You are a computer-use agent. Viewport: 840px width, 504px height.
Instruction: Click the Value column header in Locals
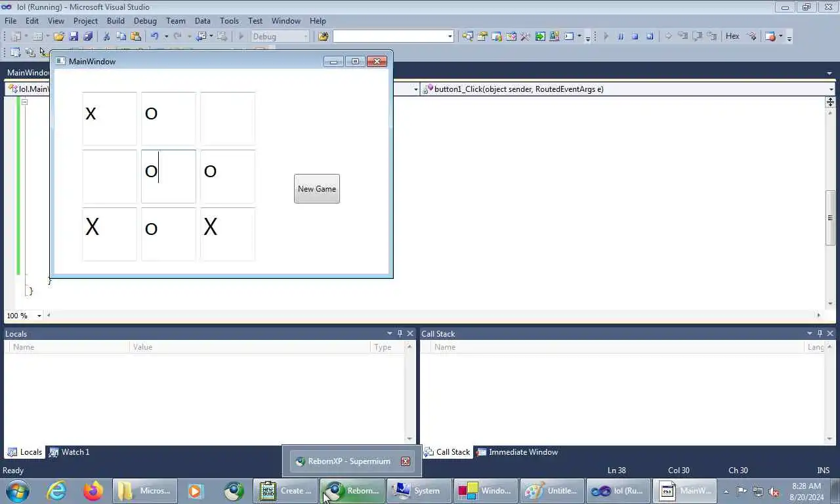tap(249, 347)
